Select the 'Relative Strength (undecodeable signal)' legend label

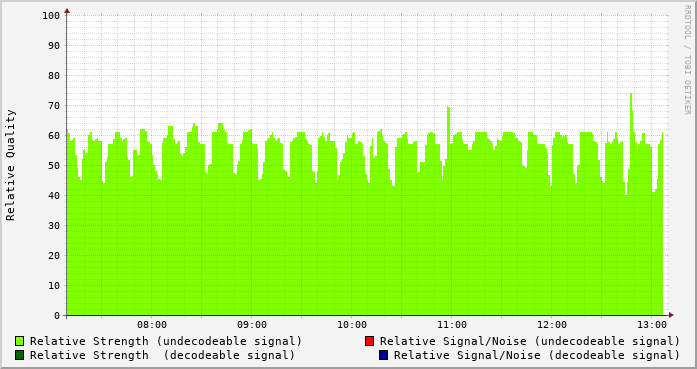(x=166, y=341)
